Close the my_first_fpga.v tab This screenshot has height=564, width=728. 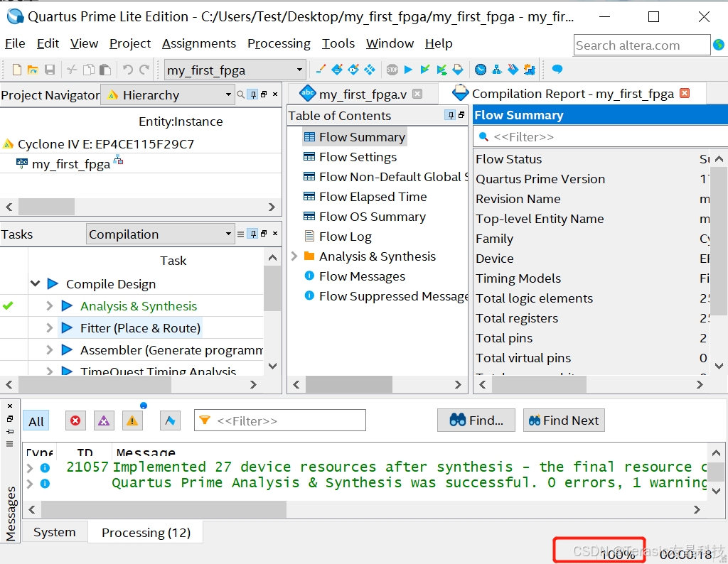[417, 94]
